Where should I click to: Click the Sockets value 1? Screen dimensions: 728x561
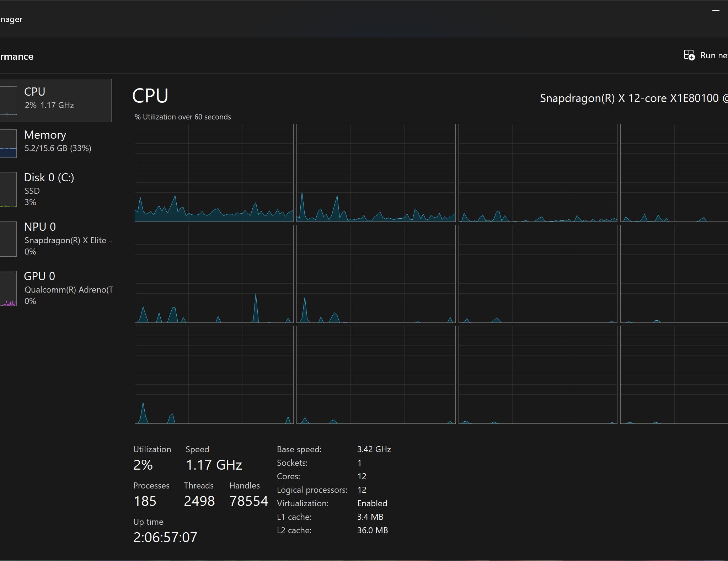(359, 463)
